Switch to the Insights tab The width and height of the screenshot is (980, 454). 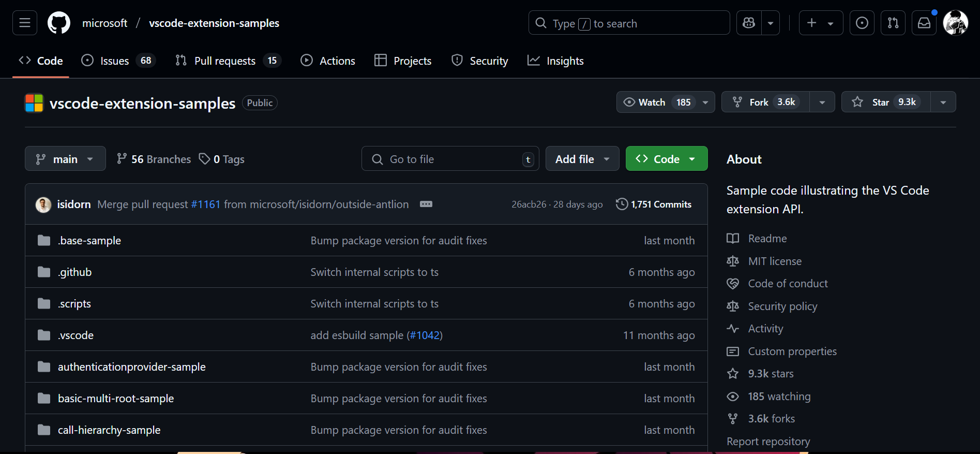[x=555, y=61]
